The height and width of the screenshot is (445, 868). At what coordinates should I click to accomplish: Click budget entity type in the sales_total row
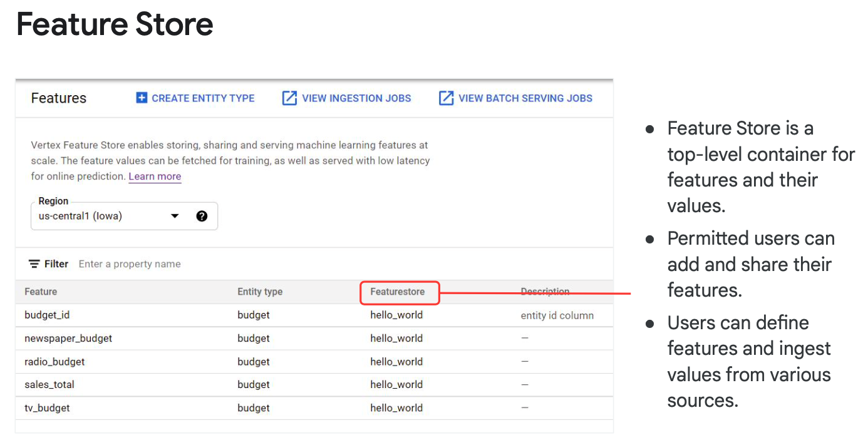(x=254, y=384)
